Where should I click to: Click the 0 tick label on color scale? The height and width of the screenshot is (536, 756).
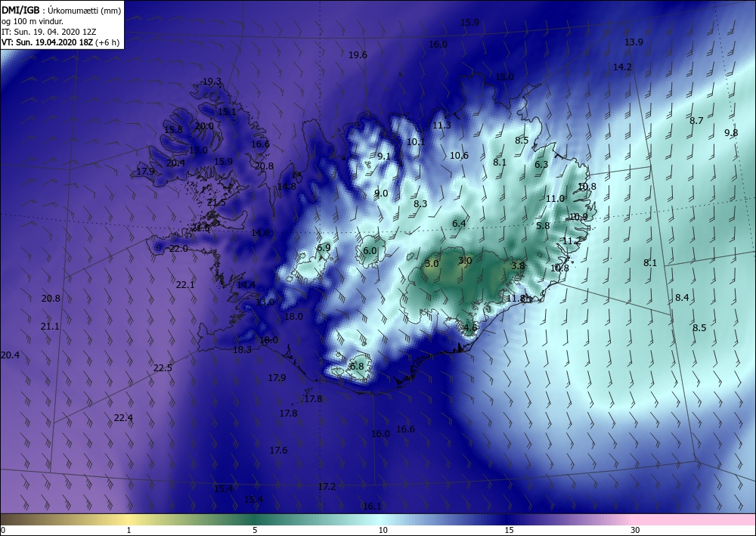[x=3, y=530]
